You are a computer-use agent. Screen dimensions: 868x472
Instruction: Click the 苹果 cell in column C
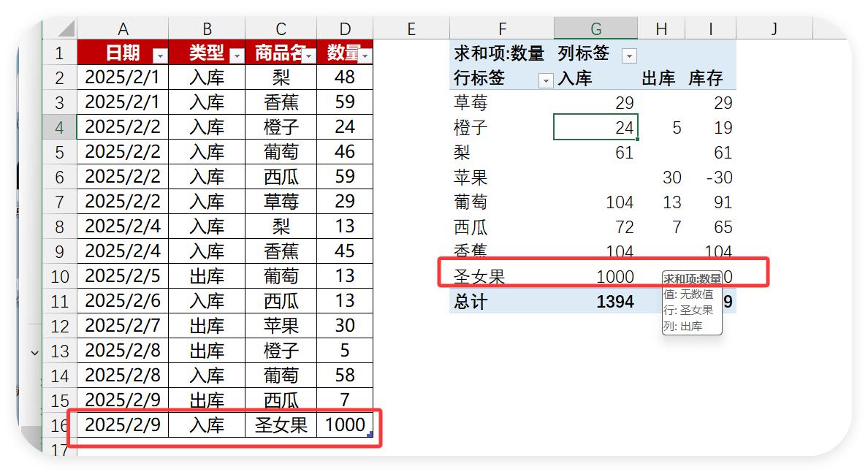[x=281, y=325]
